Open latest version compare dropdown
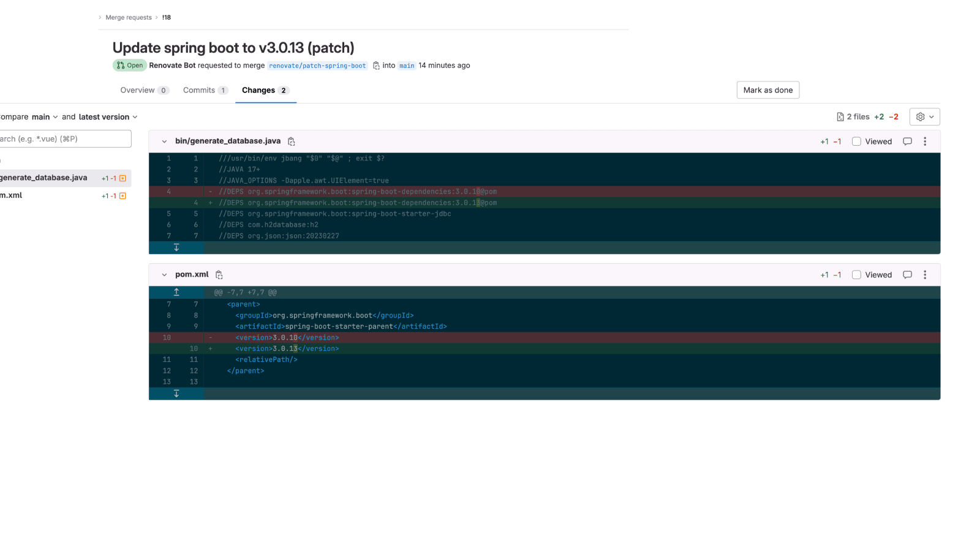 click(x=108, y=117)
